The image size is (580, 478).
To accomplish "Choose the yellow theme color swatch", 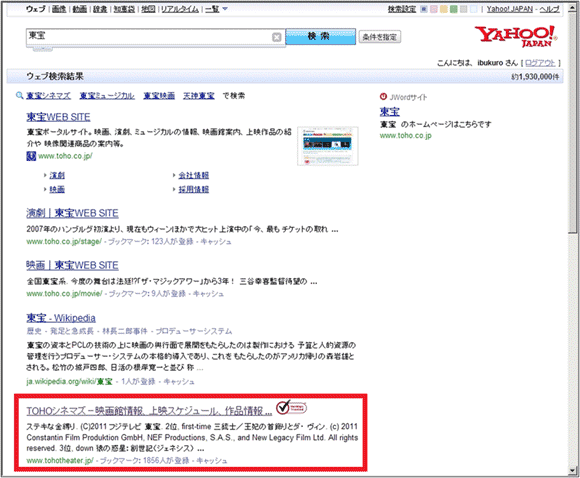I will [x=444, y=9].
